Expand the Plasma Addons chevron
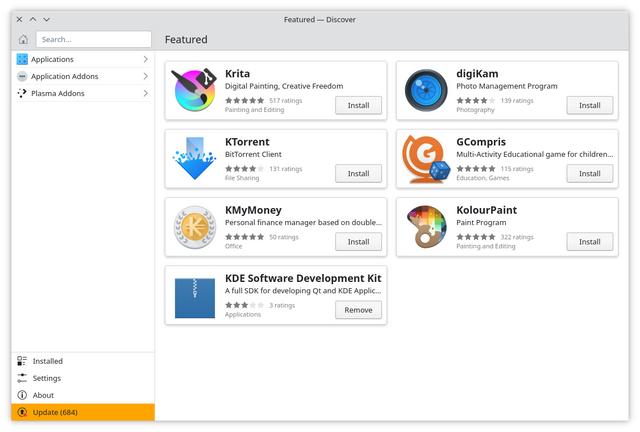 tap(146, 93)
